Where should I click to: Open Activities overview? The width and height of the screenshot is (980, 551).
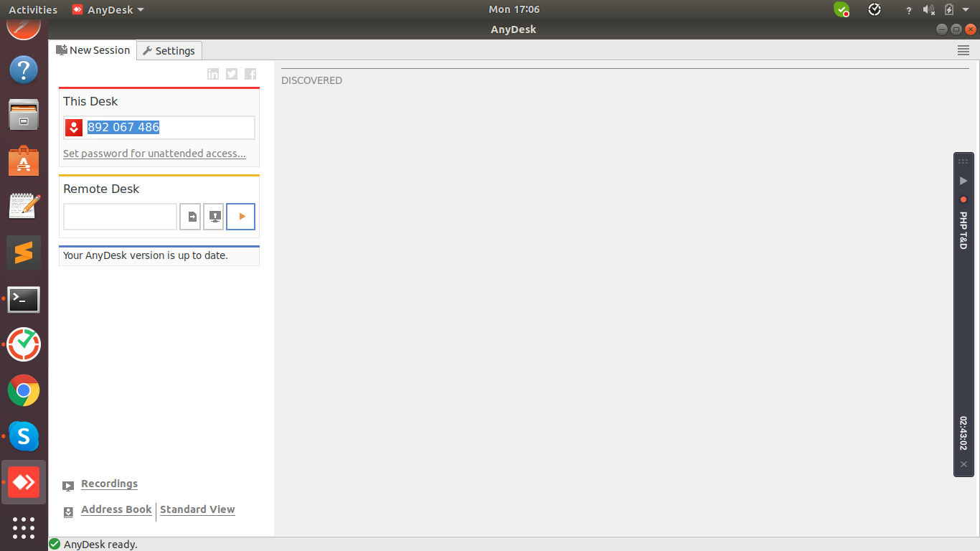tap(33, 10)
